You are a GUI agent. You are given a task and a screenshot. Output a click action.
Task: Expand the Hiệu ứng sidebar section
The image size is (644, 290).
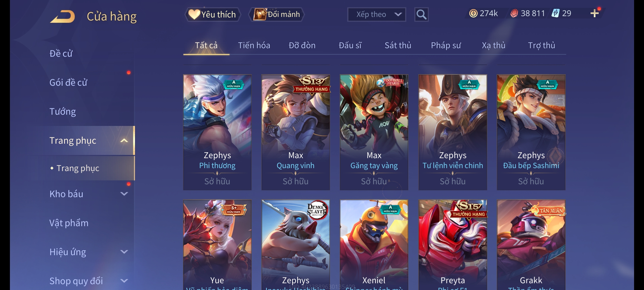pos(124,252)
